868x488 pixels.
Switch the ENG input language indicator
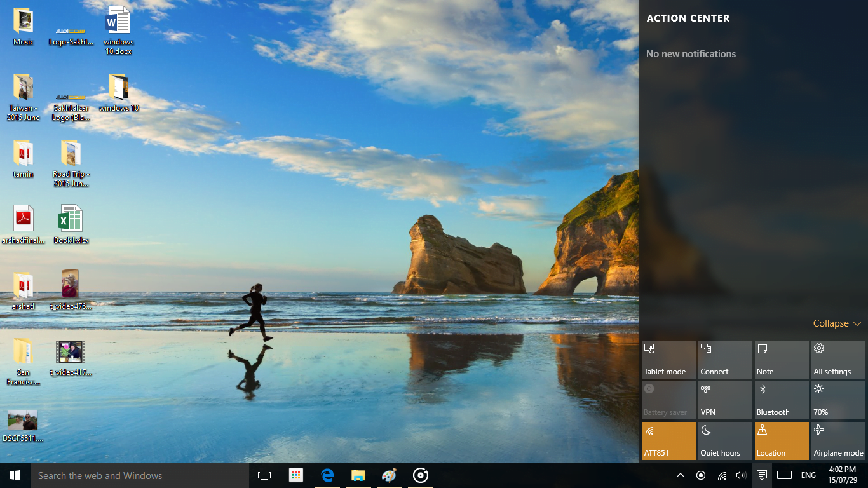coord(808,475)
